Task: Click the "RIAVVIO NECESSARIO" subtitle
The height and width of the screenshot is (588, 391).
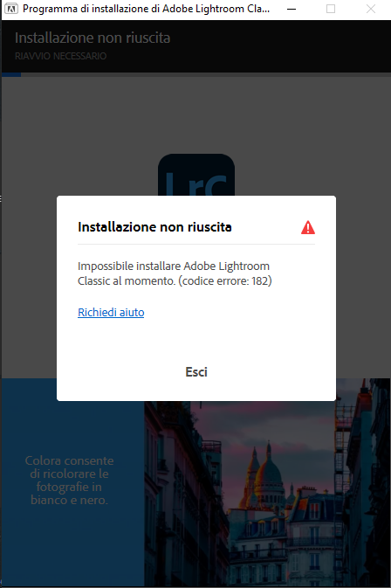Action: [61, 56]
